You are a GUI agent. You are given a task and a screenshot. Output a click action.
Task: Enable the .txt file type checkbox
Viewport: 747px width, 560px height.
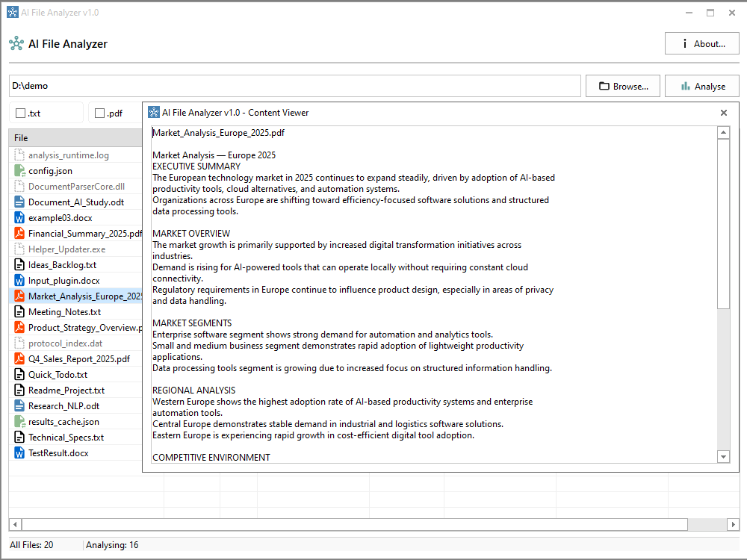click(21, 113)
